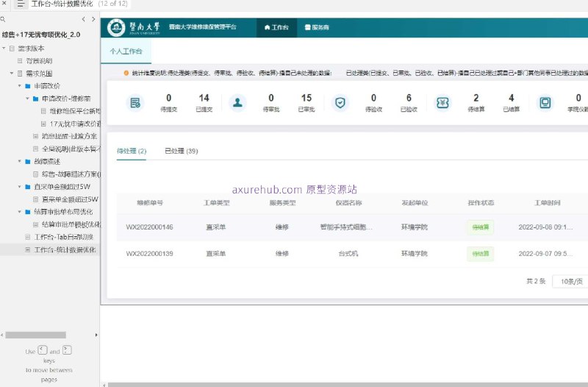This screenshot has width=588, height=387.
Task: Click the 2022-09-07 time cell
Action: (545, 254)
